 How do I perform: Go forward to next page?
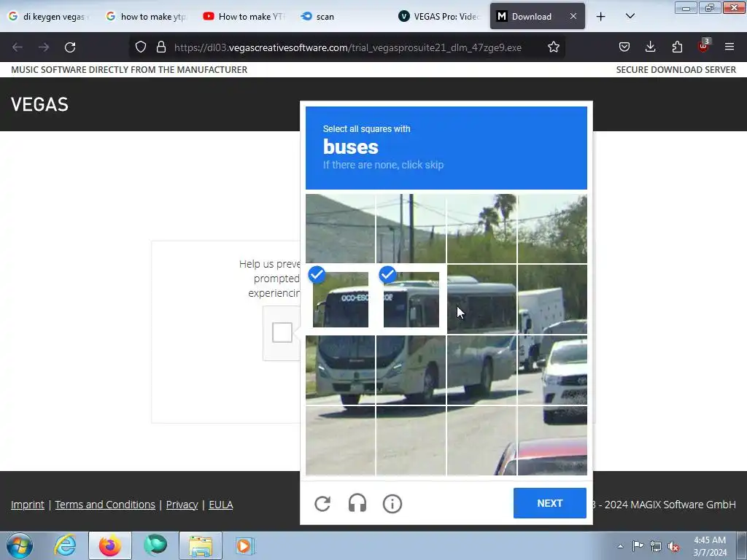click(x=44, y=47)
